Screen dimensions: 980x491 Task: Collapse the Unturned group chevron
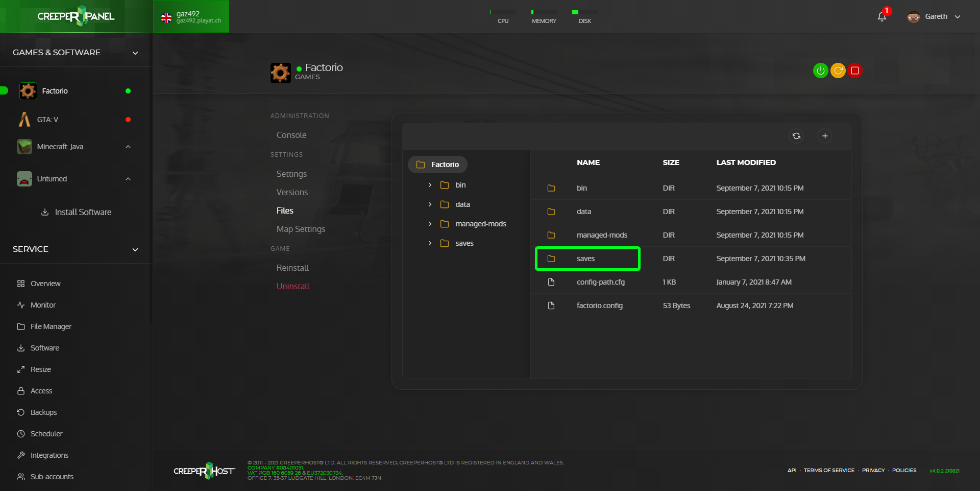point(128,179)
